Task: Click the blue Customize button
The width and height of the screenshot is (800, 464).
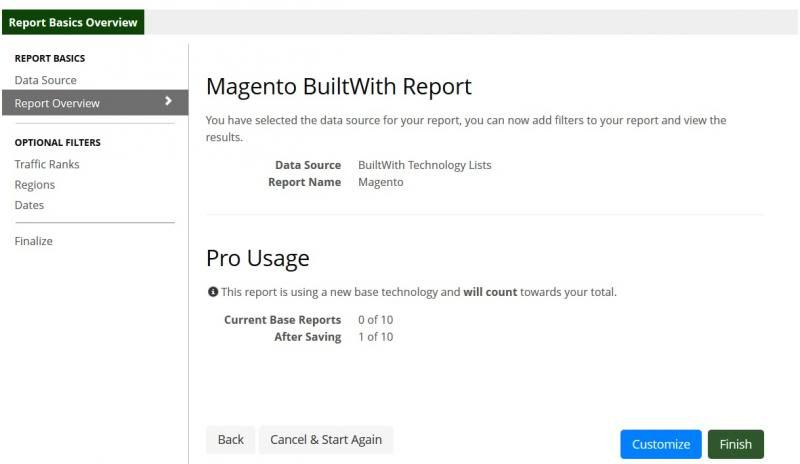Action: coord(661,444)
